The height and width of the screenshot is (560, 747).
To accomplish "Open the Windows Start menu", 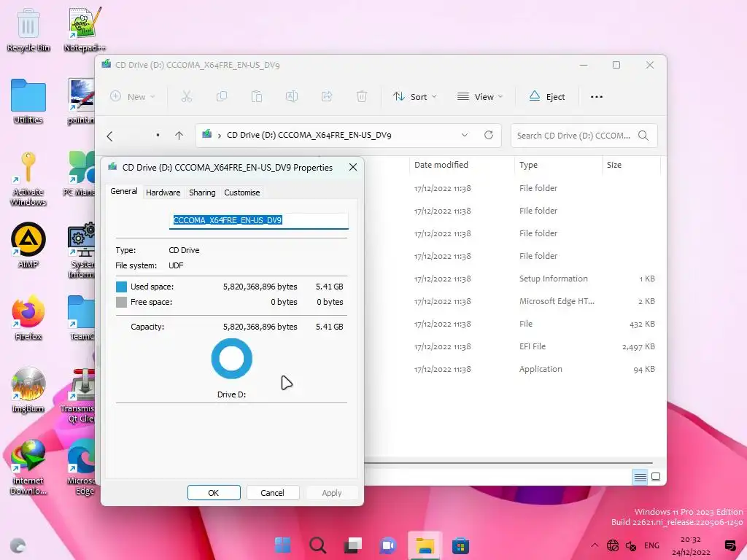I will pyautogui.click(x=282, y=545).
